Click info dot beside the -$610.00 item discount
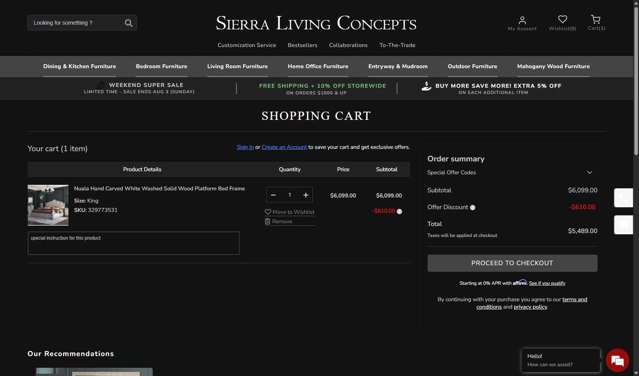Viewport: 639px width, 376px height. point(399,211)
